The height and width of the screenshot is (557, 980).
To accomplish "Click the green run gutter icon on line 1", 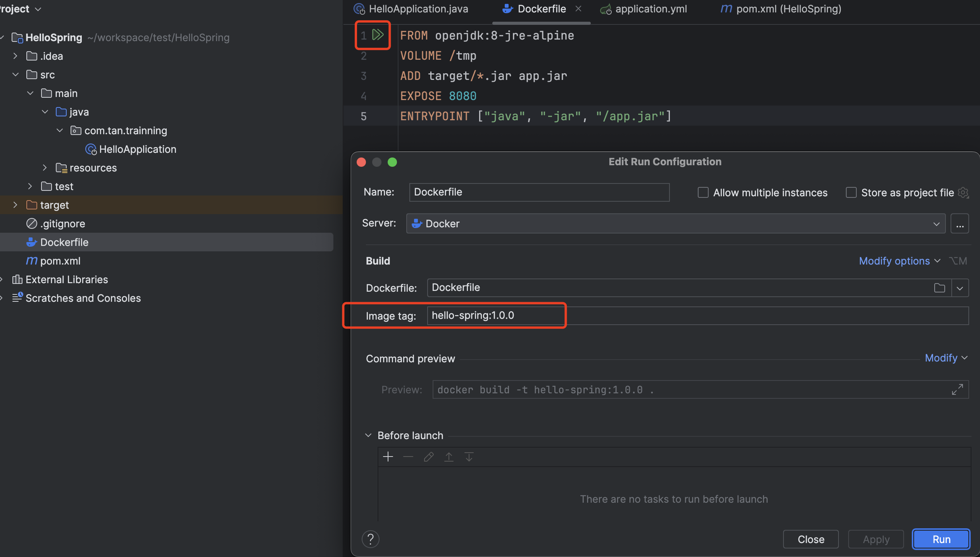I will [x=378, y=35].
